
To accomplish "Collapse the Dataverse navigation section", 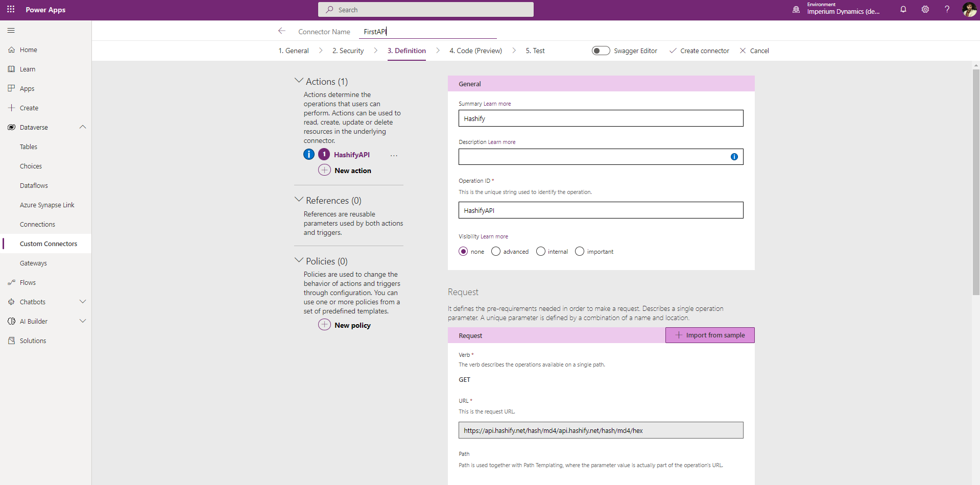I will (x=83, y=127).
